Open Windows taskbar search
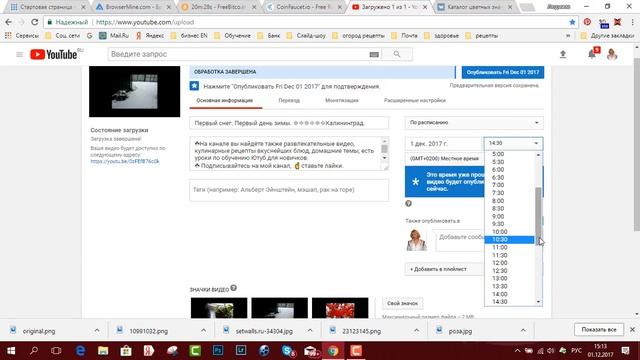 34,351
